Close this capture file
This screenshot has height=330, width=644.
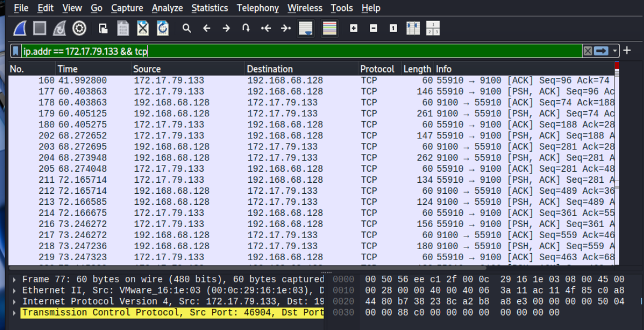coord(142,28)
